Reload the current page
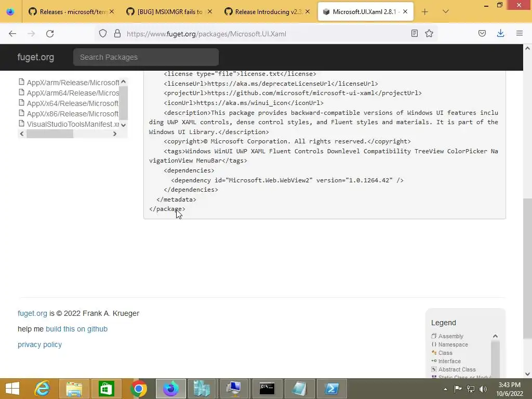532x399 pixels. coord(50,34)
